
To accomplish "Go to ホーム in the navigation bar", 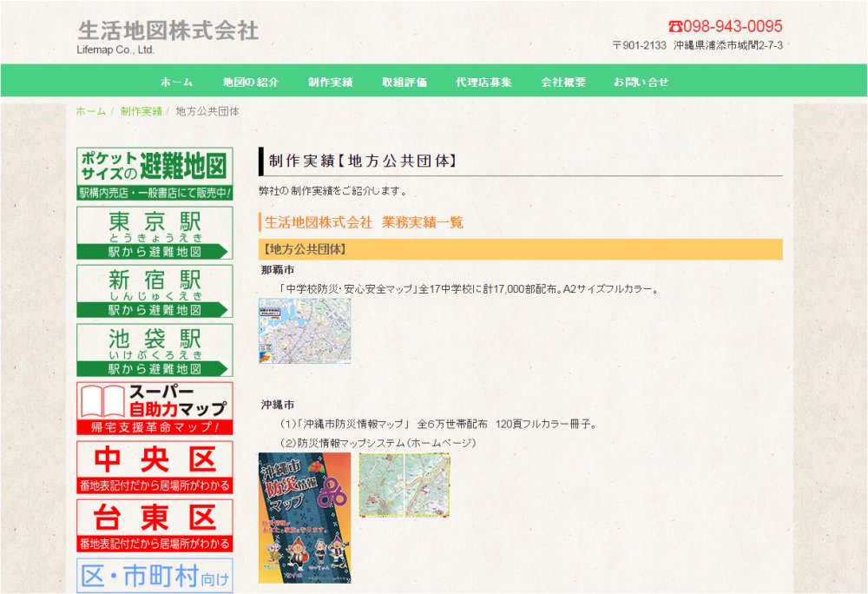I will click(176, 82).
